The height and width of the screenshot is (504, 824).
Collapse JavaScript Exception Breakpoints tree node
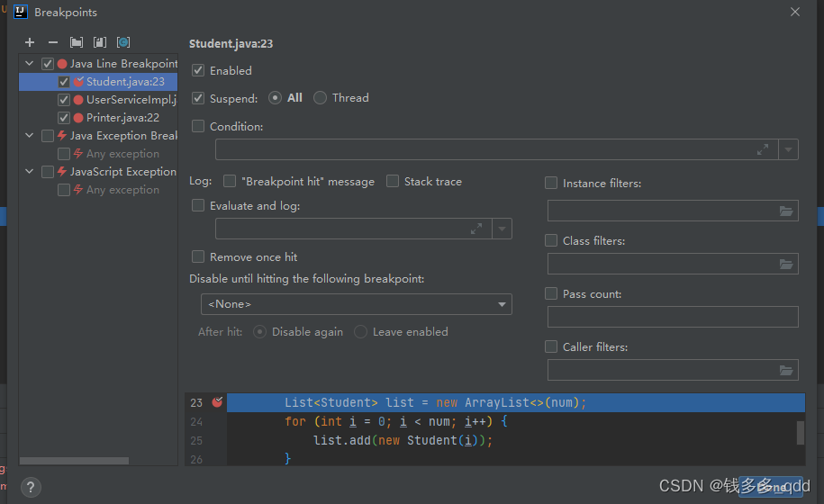point(30,171)
